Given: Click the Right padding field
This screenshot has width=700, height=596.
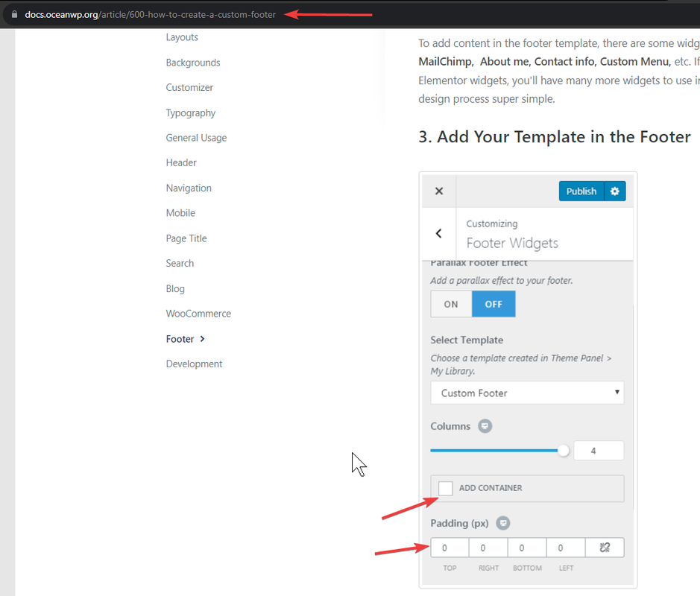Looking at the screenshot, I should pos(488,548).
